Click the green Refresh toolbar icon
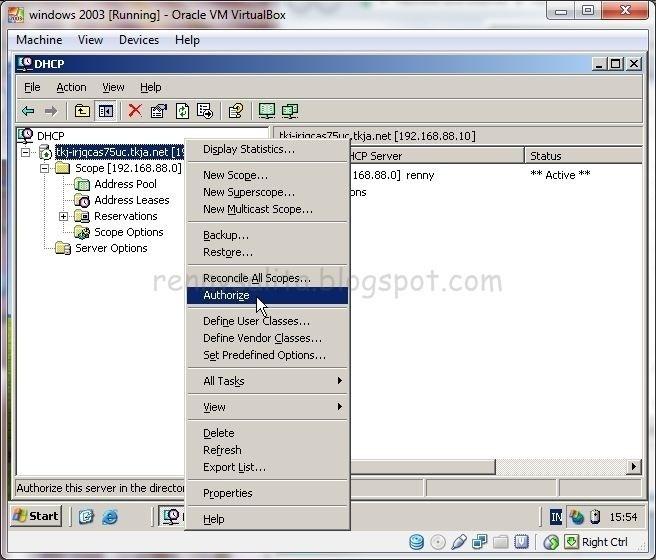This screenshot has height=560, width=656. point(182,111)
